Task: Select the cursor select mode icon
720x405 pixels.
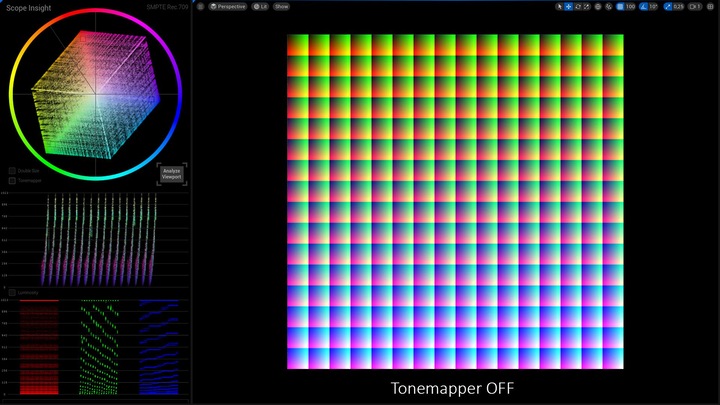Action: (559, 6)
